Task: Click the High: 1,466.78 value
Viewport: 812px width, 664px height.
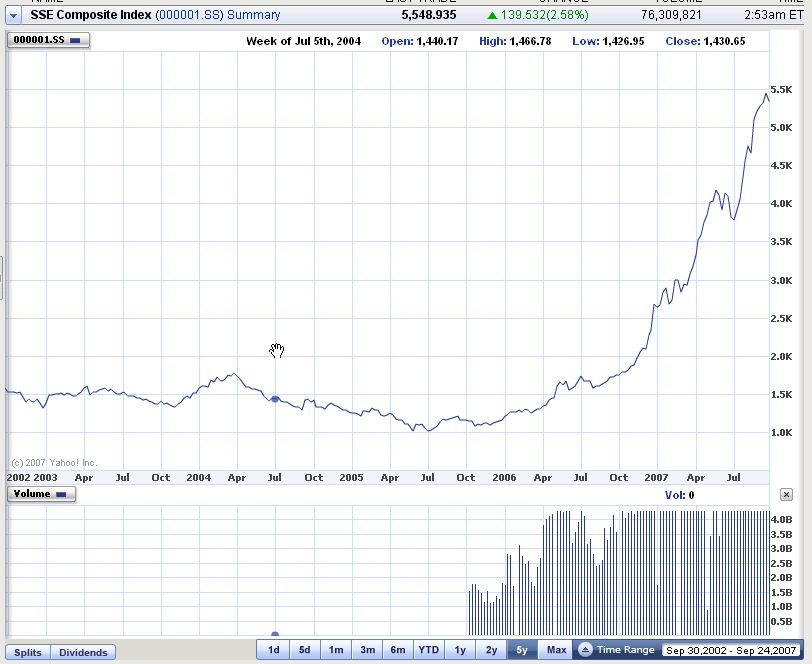Action: [515, 41]
